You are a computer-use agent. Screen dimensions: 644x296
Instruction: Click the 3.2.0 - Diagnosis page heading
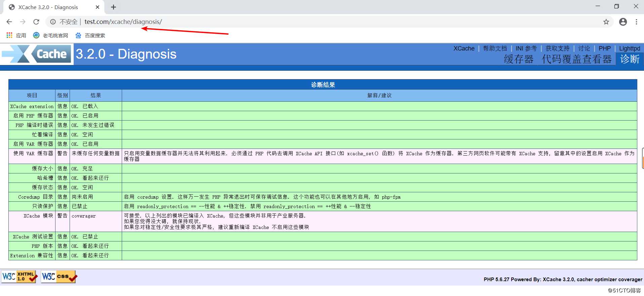point(126,54)
